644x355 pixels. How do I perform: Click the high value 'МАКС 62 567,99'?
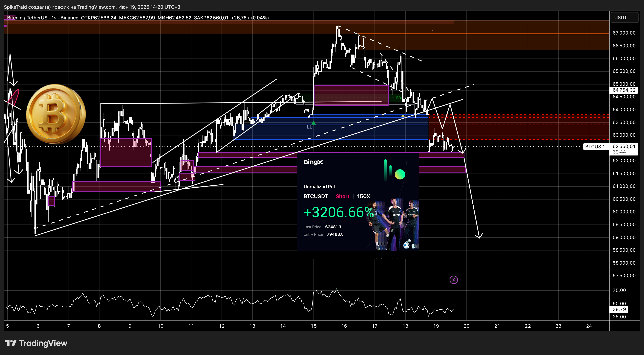pos(137,18)
